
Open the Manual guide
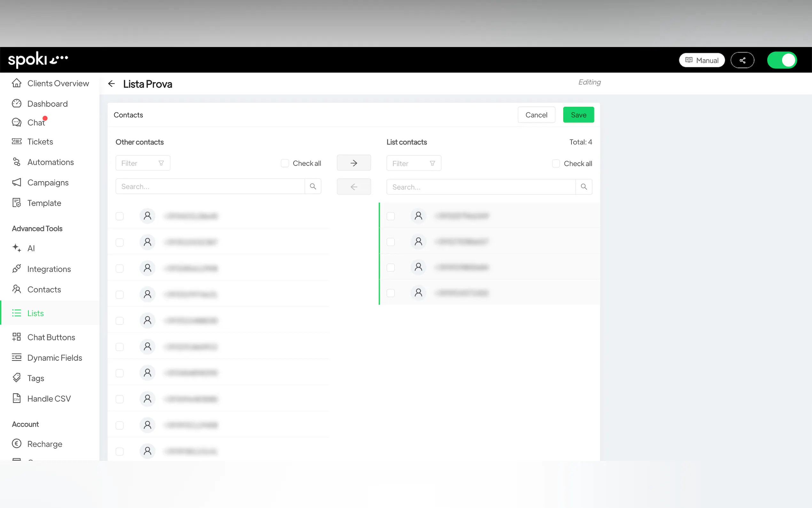point(702,60)
